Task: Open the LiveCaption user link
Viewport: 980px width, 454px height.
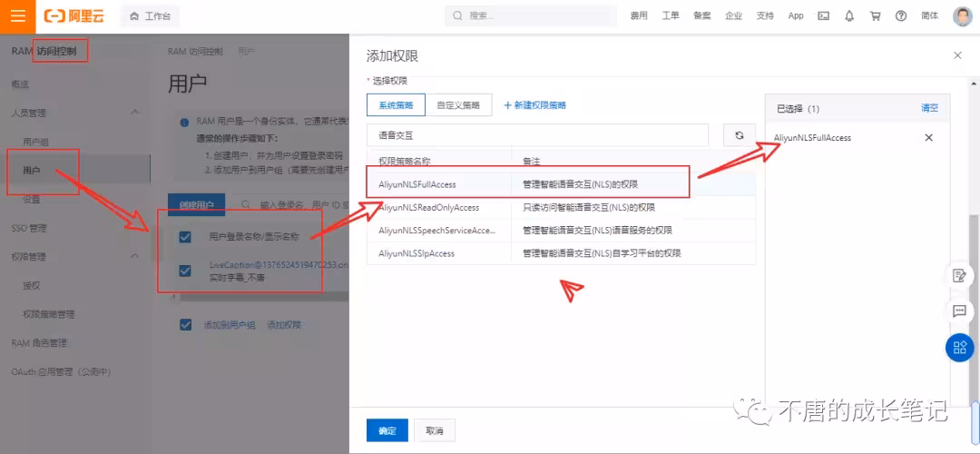Action: tap(279, 265)
